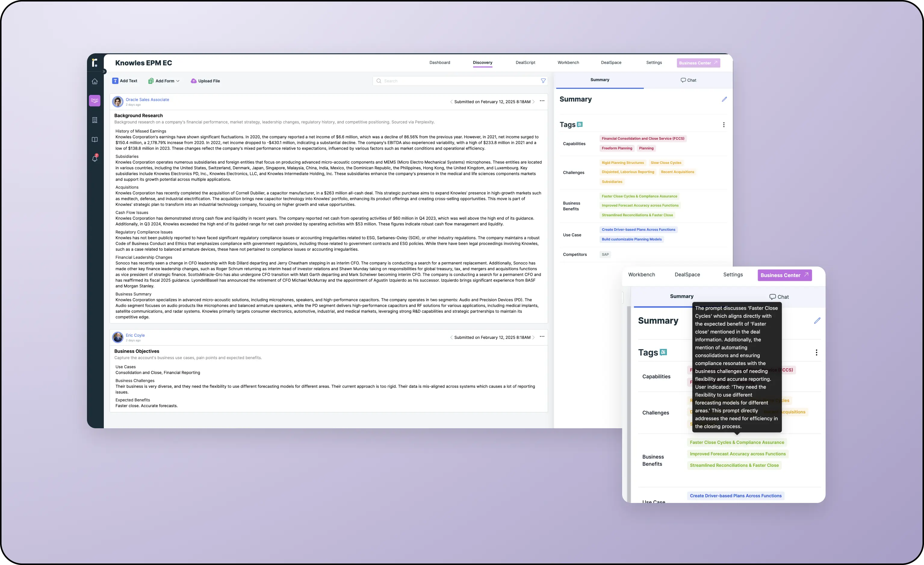Switch to Workbench tab in the main window
Image resolution: width=924 pixels, height=565 pixels.
coord(568,63)
